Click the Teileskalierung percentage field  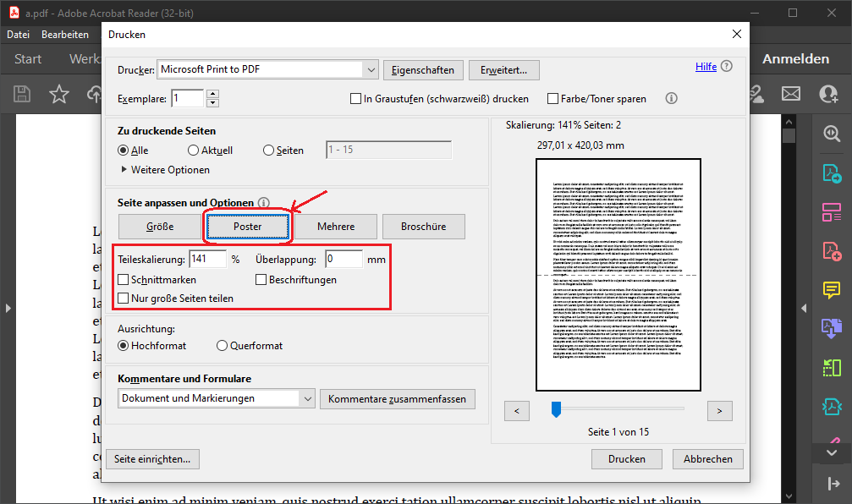pyautogui.click(x=207, y=259)
